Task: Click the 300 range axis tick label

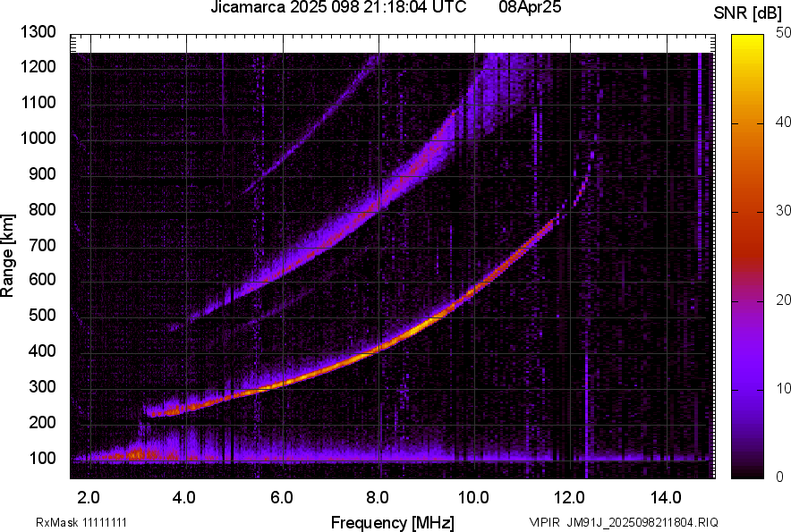Action: (x=42, y=387)
